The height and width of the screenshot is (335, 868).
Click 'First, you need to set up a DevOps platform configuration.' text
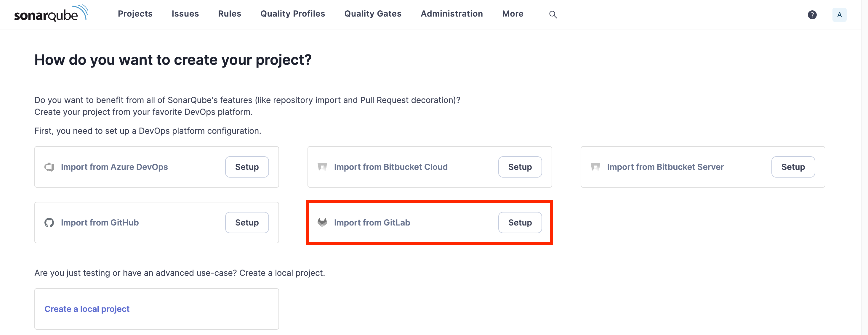coord(148,131)
